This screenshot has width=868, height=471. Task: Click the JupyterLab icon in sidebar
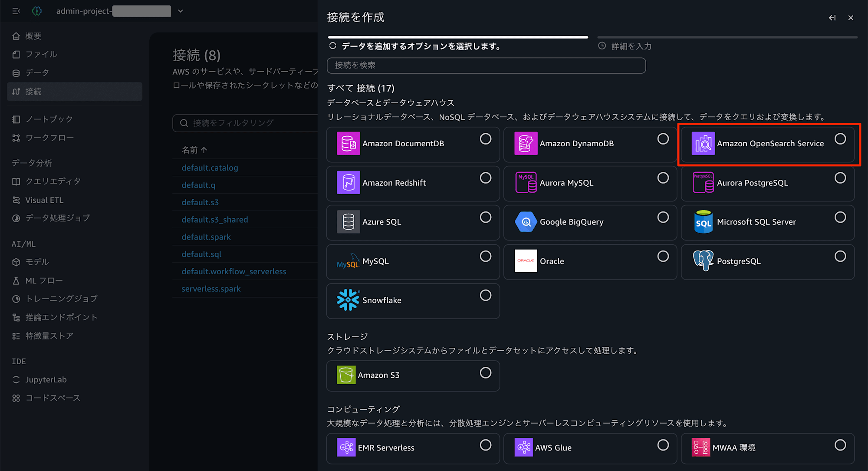16,379
